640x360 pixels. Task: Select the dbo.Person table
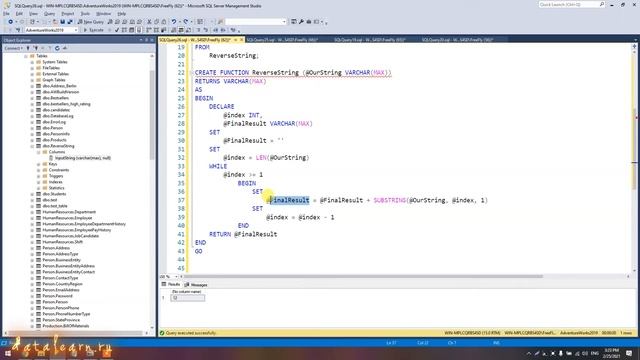click(x=53, y=128)
